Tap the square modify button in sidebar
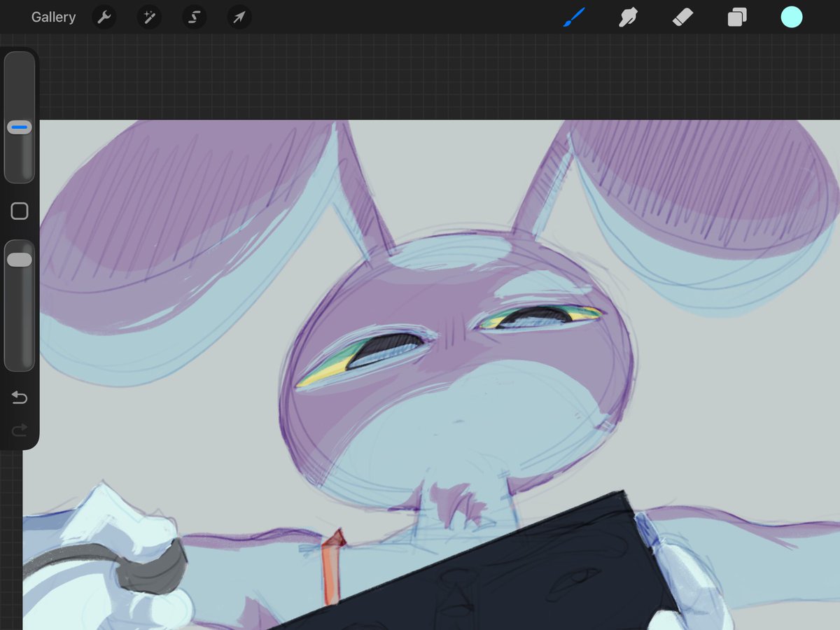 point(20,211)
